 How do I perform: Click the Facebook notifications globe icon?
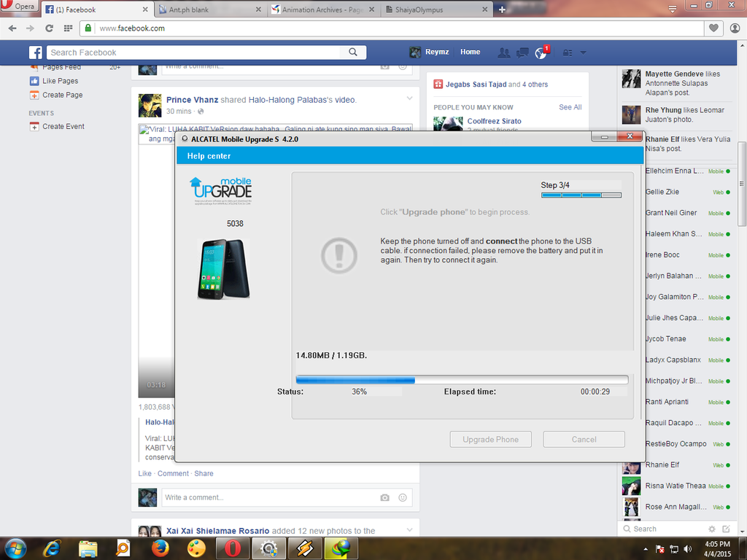[x=541, y=52]
